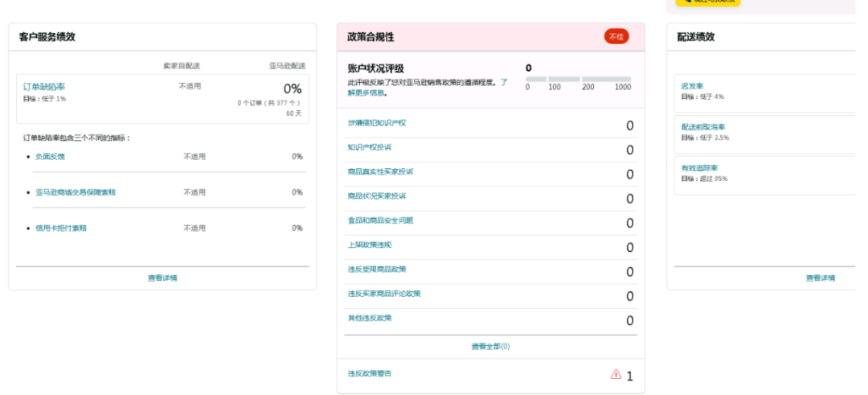Screen dimensions: 868x395
Task: Click the 账户状况评级 heading
Action: (375, 68)
